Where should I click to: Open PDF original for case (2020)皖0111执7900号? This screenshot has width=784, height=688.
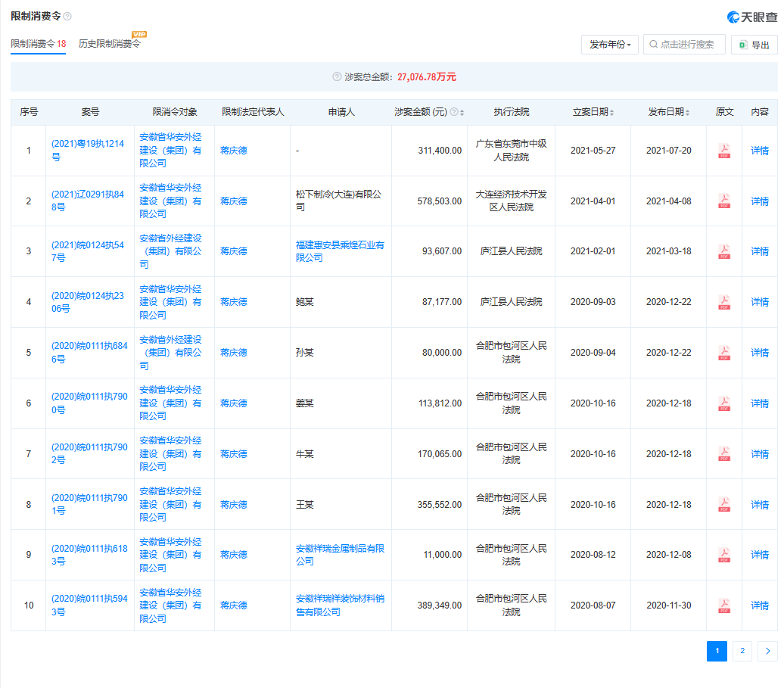723,403
